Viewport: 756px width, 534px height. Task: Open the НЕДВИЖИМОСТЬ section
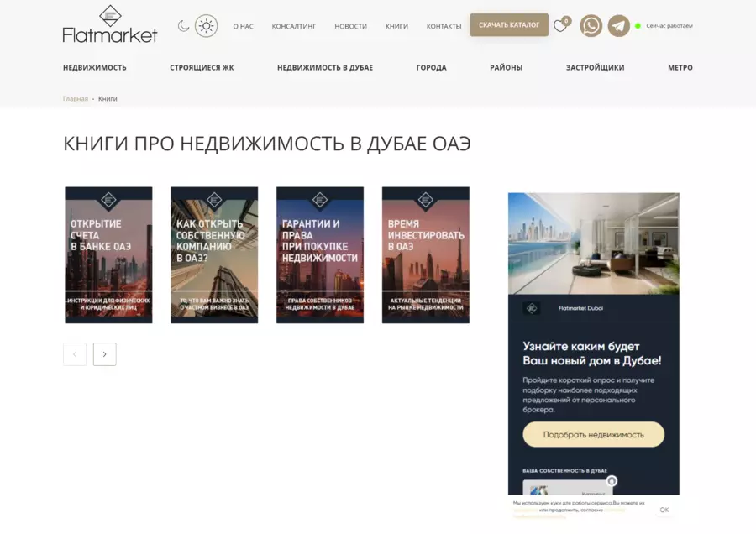click(x=94, y=67)
